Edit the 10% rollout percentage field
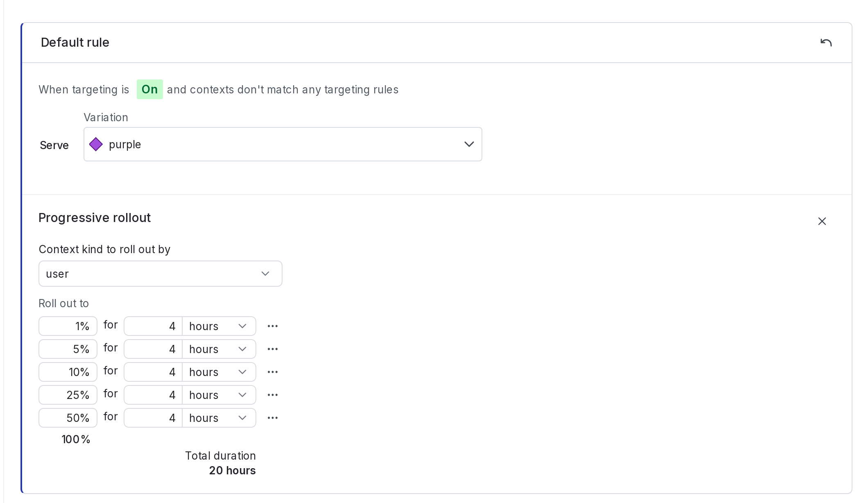This screenshot has height=503, width=868. 68,372
